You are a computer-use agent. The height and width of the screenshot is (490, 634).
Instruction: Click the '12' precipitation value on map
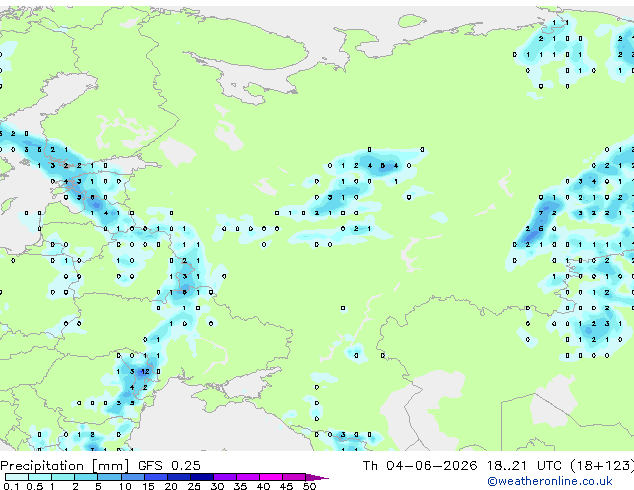point(145,372)
